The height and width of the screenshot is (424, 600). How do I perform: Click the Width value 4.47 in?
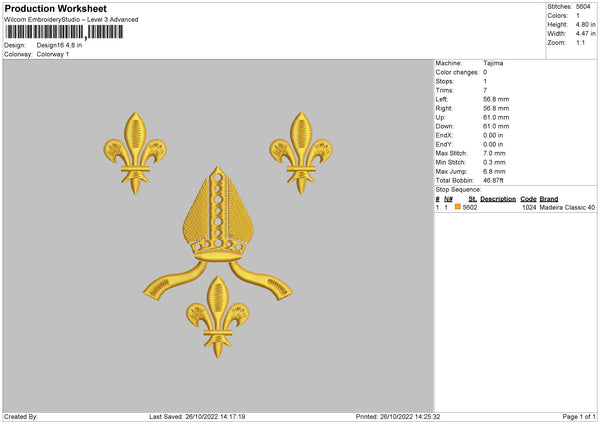[585, 34]
